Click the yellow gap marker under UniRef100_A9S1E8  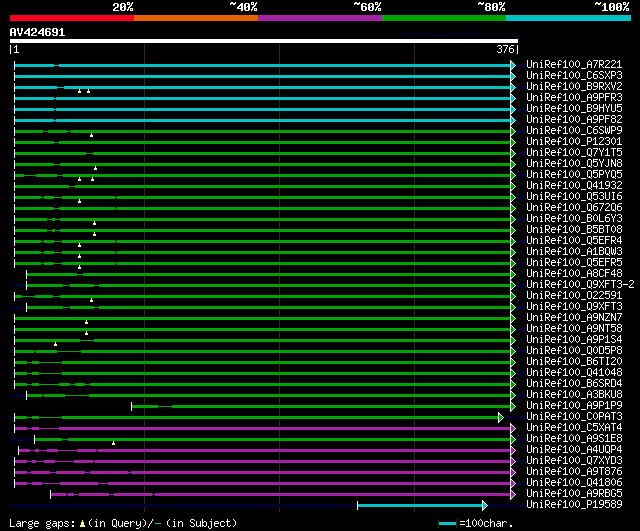(x=113, y=443)
